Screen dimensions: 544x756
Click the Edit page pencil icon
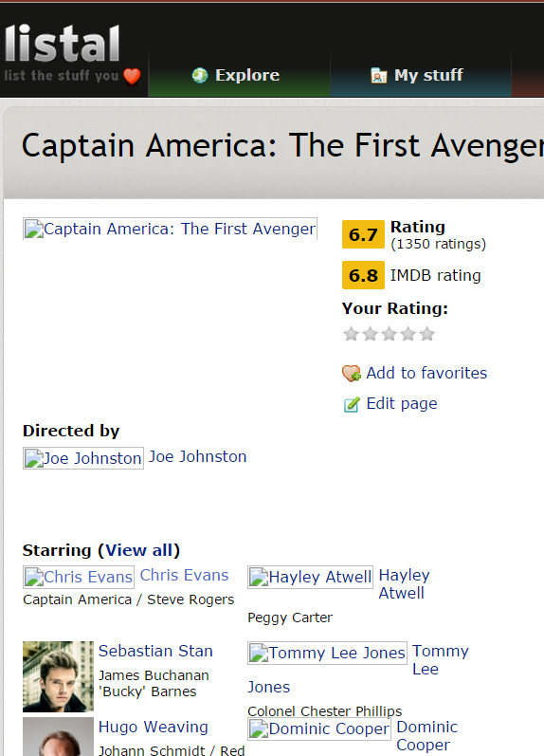point(352,404)
